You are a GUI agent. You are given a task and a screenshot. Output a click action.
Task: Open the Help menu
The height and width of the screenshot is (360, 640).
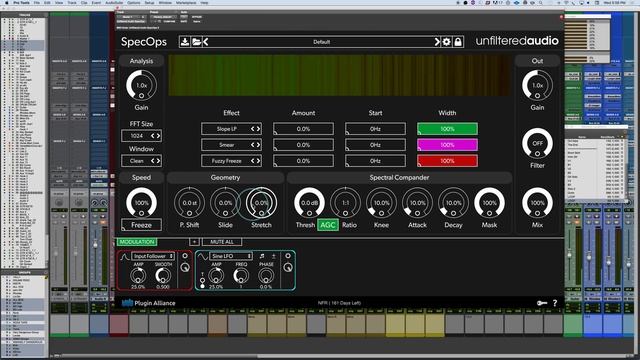204,2
